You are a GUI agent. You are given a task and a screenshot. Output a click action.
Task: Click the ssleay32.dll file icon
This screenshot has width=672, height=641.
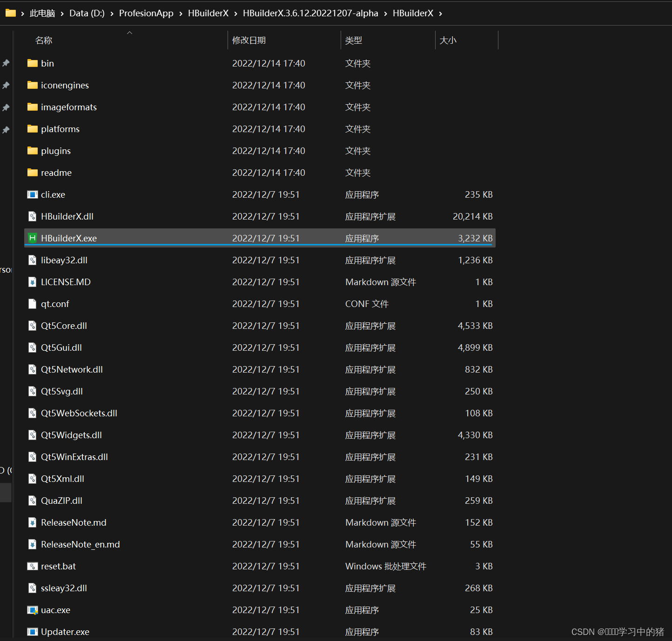tap(33, 588)
